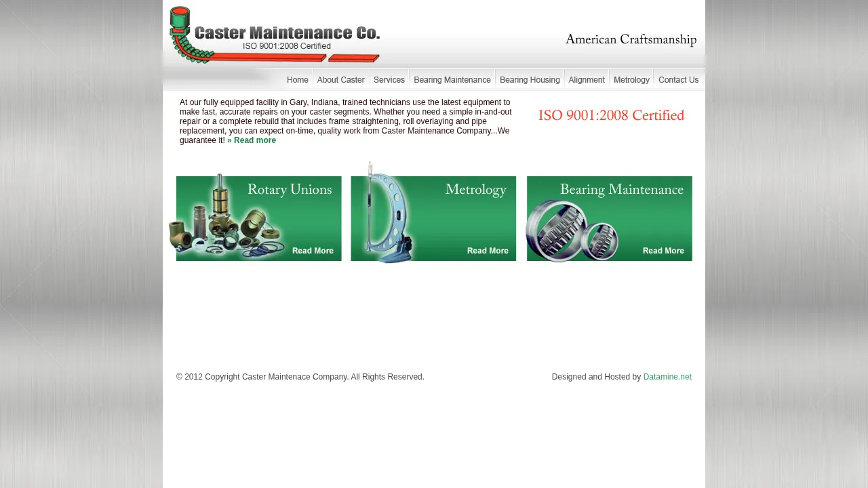Click the Caster Maintenance Co. logo
Image resolution: width=868 pixels, height=488 pixels.
point(274,35)
